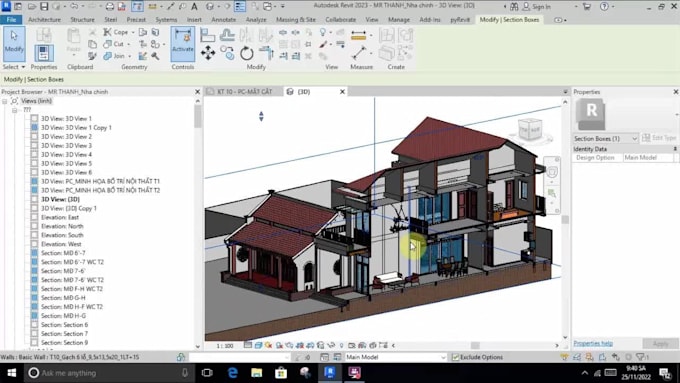680x383 pixels.
Task: Click the 3D view horizontal scrollbar thumb
Action: click(x=476, y=346)
